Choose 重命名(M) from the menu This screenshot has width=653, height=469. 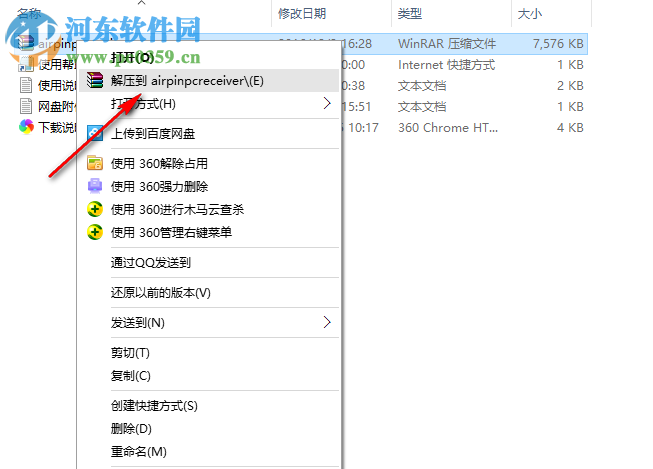coord(209,452)
